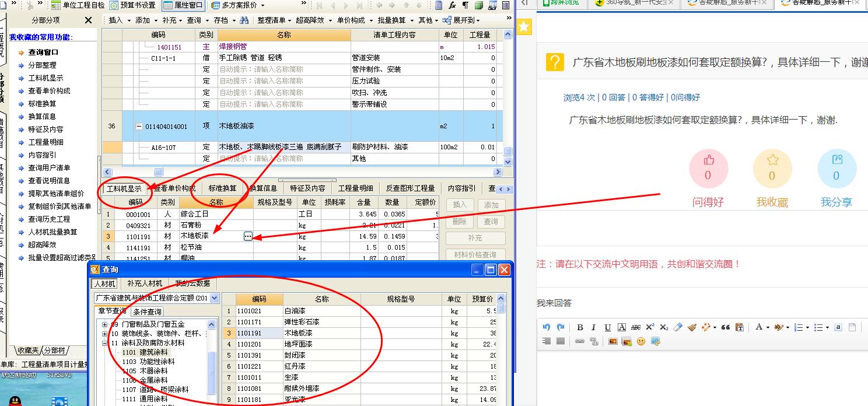The width and height of the screenshot is (868, 406).
Task: Collapse item 011404014001 tree node
Action: tap(139, 127)
